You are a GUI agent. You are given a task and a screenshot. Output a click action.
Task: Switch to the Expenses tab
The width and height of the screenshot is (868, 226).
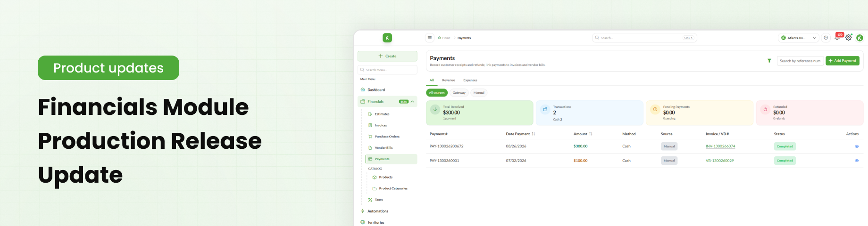(470, 80)
